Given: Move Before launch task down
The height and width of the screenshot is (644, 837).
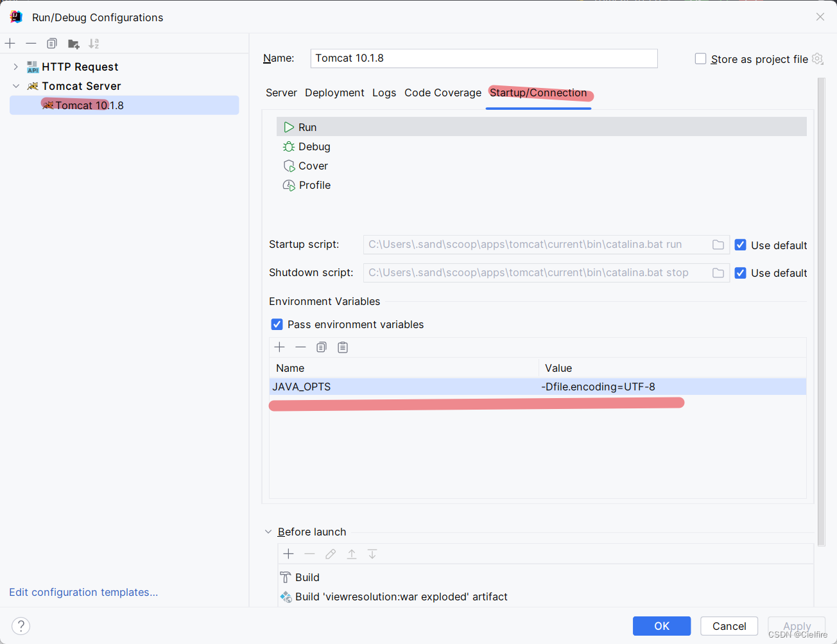Looking at the screenshot, I should pos(372,554).
